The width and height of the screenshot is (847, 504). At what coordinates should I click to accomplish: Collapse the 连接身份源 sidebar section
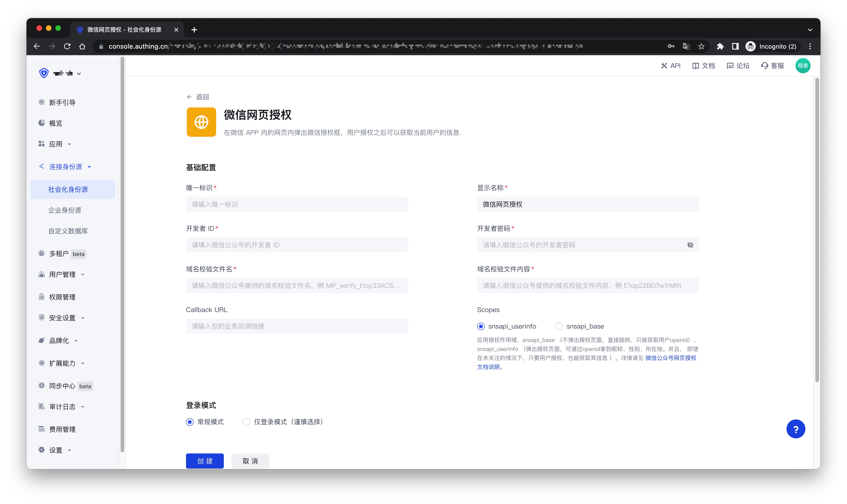tap(65, 167)
